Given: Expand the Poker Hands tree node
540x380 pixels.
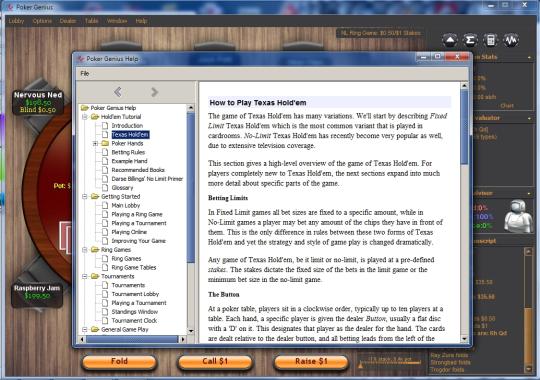Looking at the screenshot, I should coord(95,143).
